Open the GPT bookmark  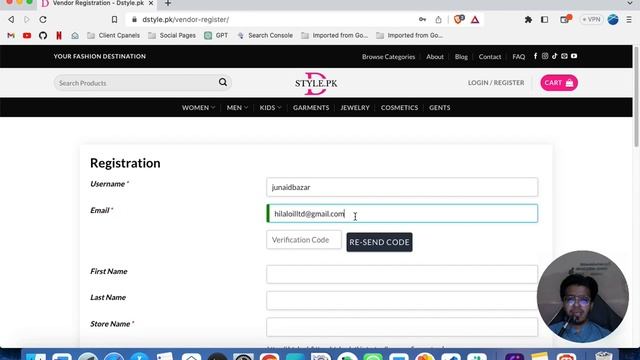tap(216, 36)
